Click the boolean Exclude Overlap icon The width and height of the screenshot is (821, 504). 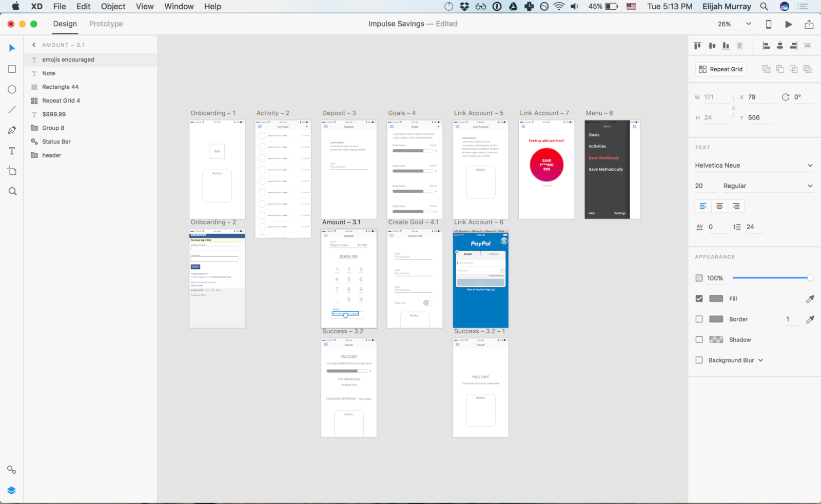pyautogui.click(x=808, y=69)
